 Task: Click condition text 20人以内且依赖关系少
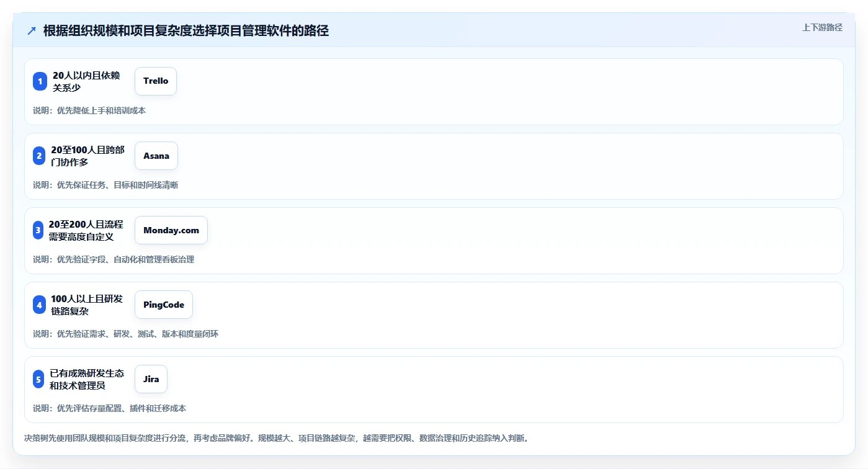(x=86, y=81)
